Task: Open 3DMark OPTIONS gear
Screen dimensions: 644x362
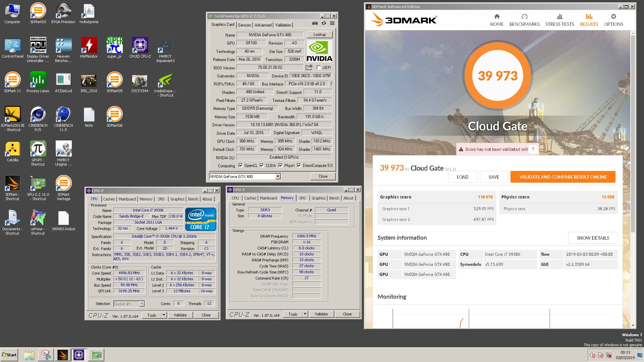Action: coord(613,20)
